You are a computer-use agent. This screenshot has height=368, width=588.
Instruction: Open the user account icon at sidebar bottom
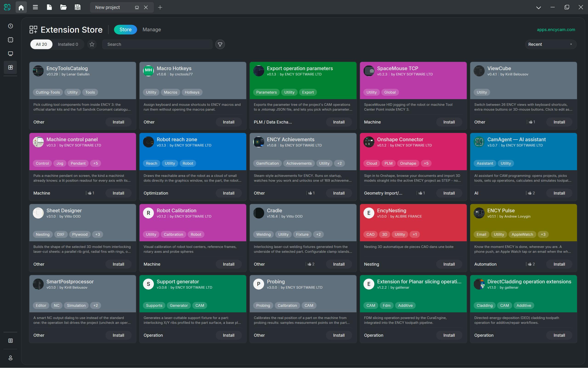click(x=10, y=358)
